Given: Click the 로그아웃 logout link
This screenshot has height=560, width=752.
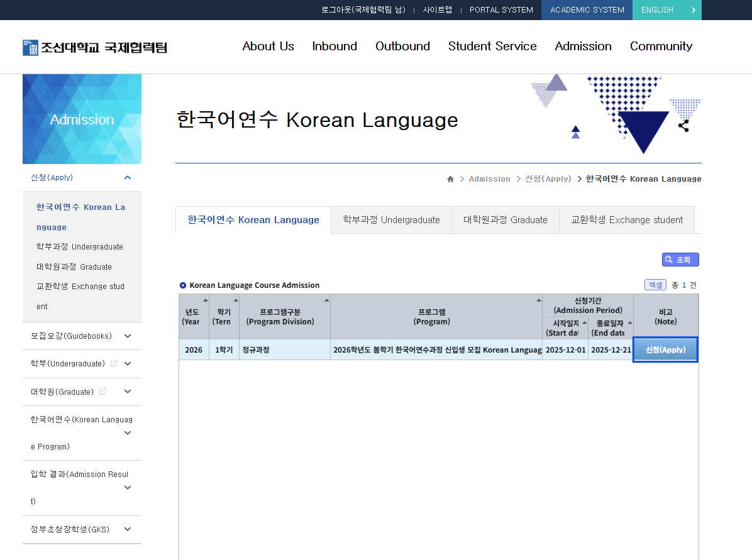Looking at the screenshot, I should tap(363, 10).
